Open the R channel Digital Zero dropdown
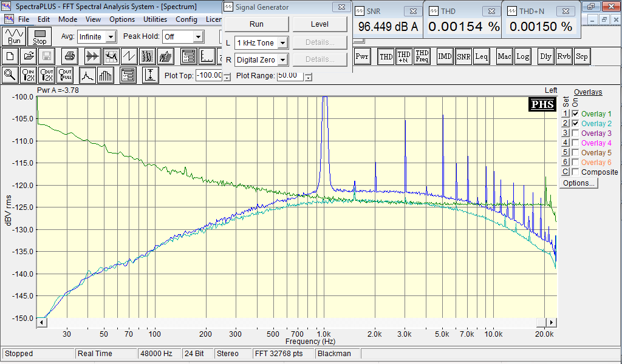The height and width of the screenshot is (364, 622). click(x=282, y=60)
